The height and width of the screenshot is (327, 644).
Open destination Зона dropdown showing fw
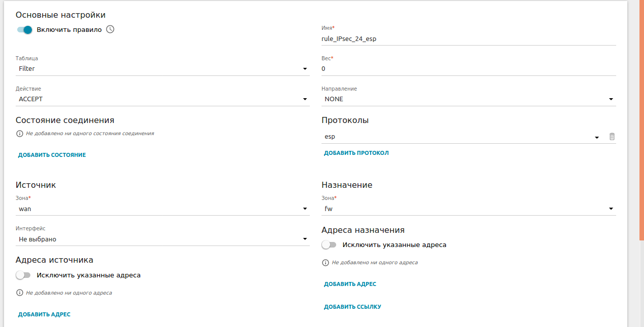click(468, 209)
